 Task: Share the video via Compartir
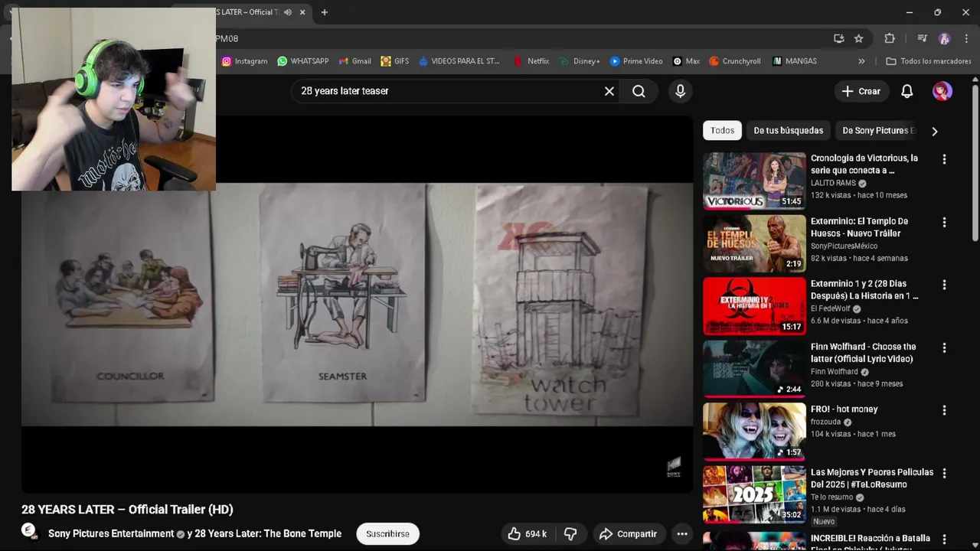click(x=628, y=533)
